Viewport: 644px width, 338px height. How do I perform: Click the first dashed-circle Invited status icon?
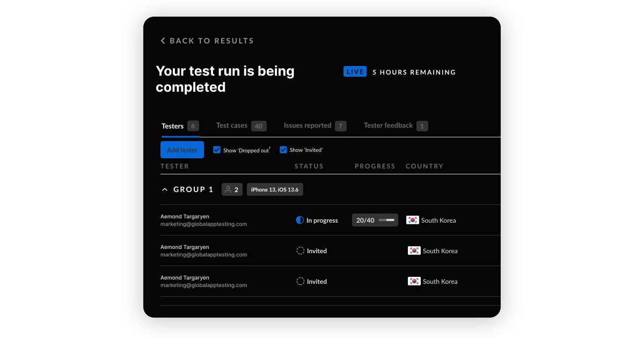click(301, 251)
